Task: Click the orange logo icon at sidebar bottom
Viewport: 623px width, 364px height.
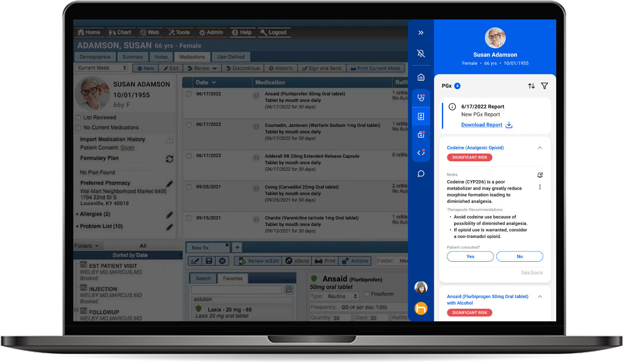Action: [421, 308]
